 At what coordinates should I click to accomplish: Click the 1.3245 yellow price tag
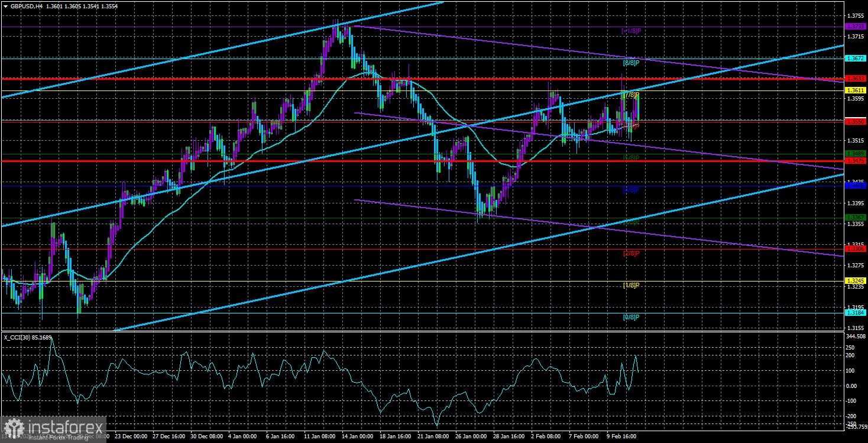tap(856, 280)
